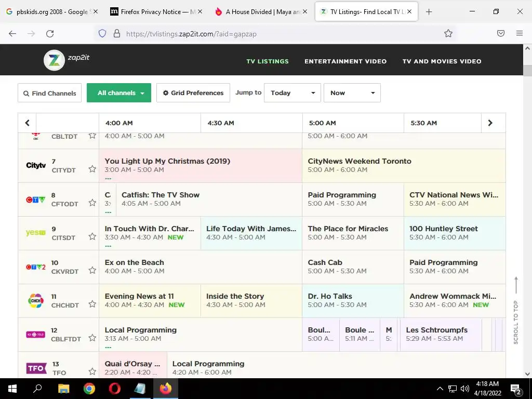
Task: Open Inside the Story listing
Action: 251,301
